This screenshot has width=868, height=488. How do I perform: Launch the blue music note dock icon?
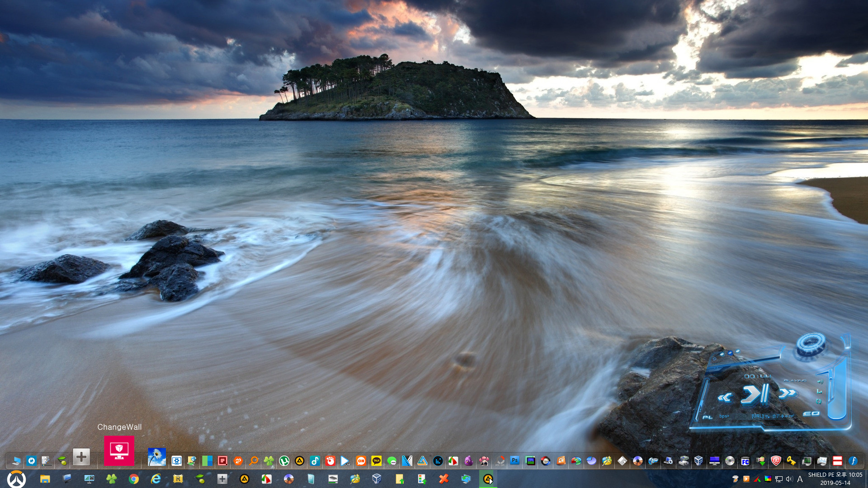click(x=315, y=460)
